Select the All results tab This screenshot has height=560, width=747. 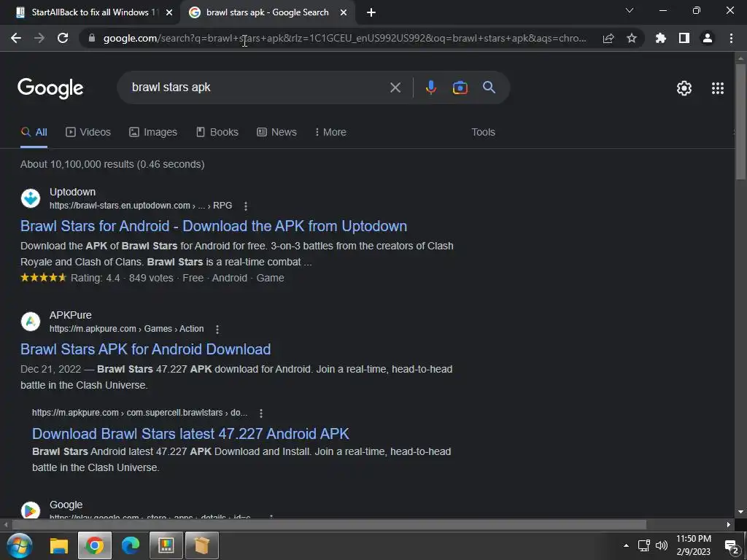click(x=34, y=133)
